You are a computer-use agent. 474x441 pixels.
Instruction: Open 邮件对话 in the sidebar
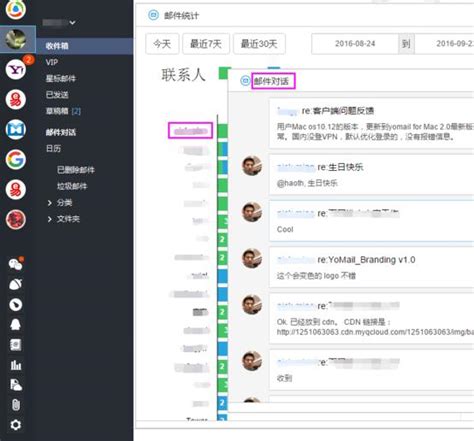pos(61,132)
